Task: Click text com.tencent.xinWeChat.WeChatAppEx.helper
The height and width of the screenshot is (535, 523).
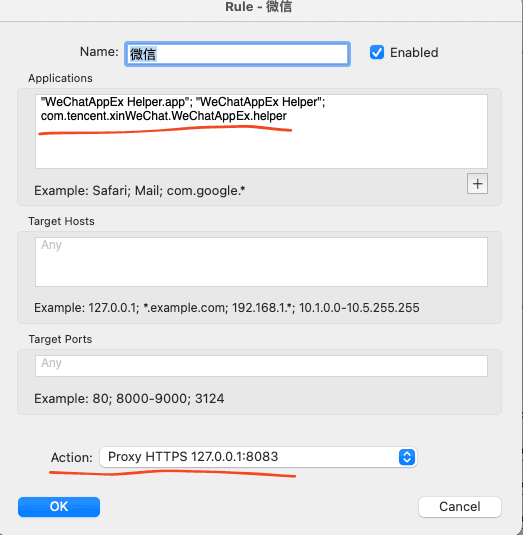Action: 164,116
